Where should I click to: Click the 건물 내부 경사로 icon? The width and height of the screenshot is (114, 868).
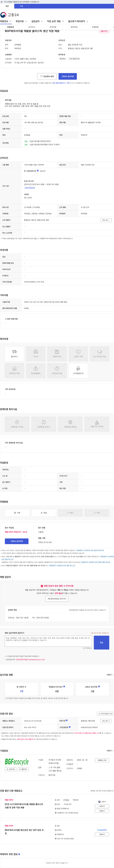(97, 424)
